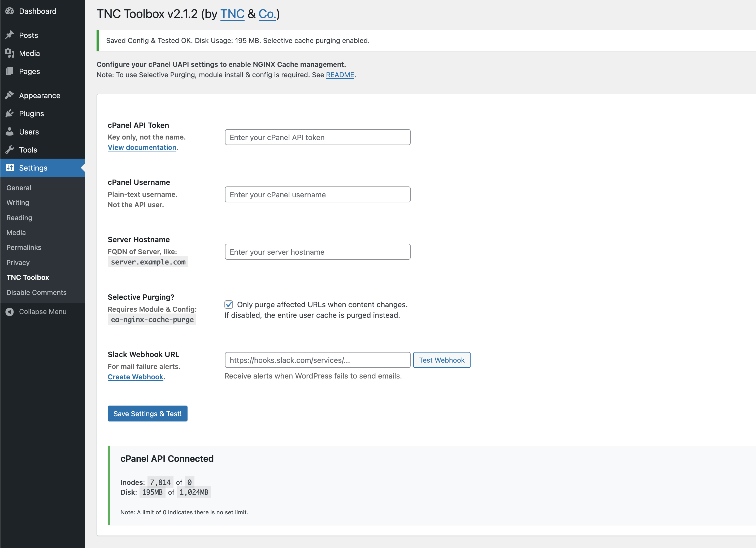Toggle the Selective Purging checkbox
756x548 pixels.
pyautogui.click(x=229, y=304)
